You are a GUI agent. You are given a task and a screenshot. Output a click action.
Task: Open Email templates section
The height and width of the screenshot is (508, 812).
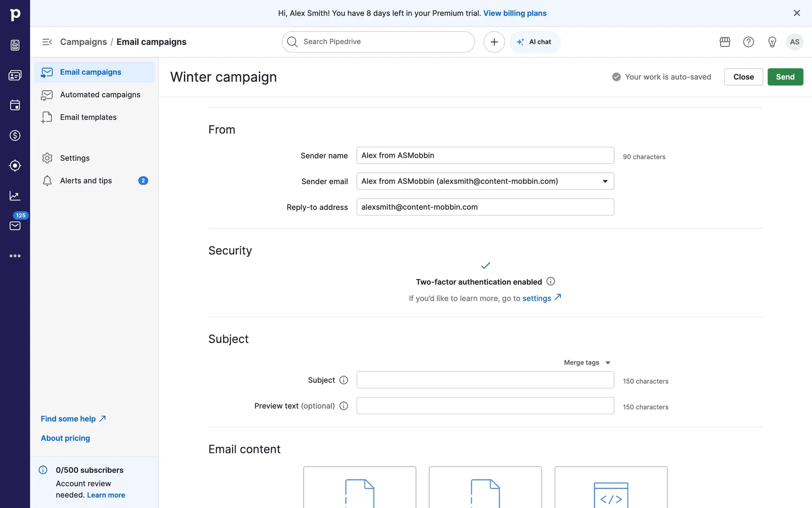click(x=88, y=117)
